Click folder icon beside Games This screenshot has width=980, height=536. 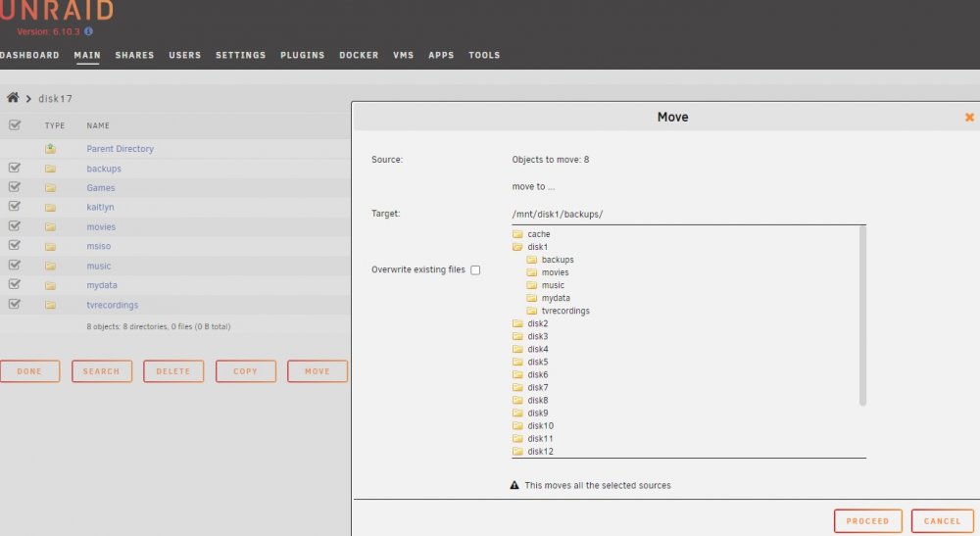(x=50, y=188)
